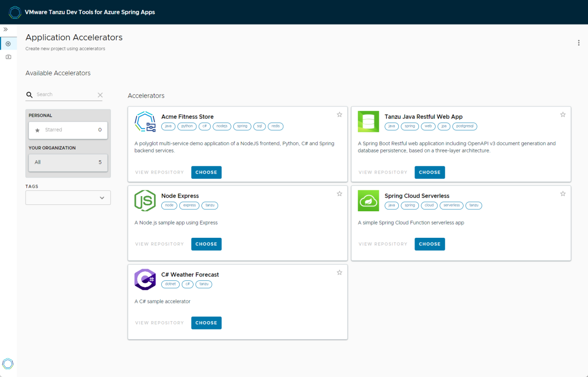Click the dotnet tag on C# Weather Forecast
The height and width of the screenshot is (377, 588).
tap(171, 284)
